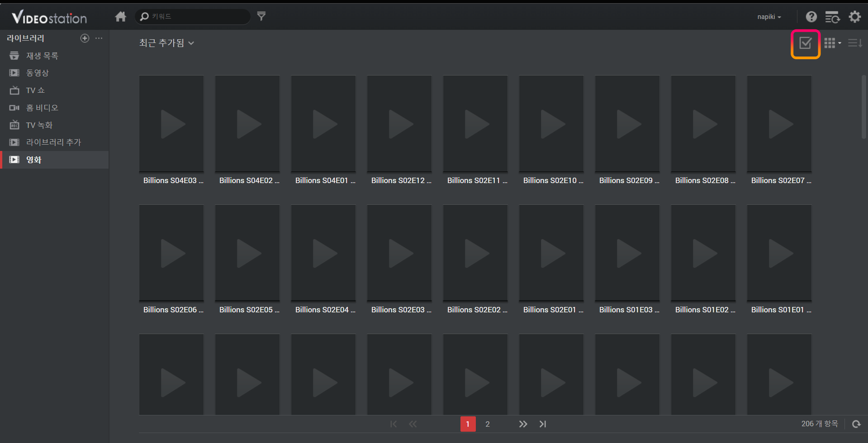Viewport: 868px width, 443px height.
Task: Go to previous page double arrow
Action: pos(413,424)
